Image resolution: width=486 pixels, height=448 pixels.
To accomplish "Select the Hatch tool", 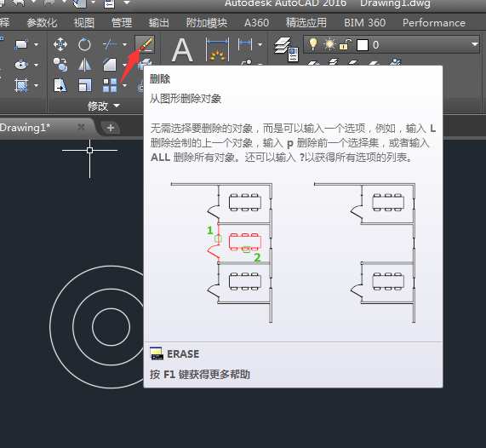I will click(x=21, y=85).
